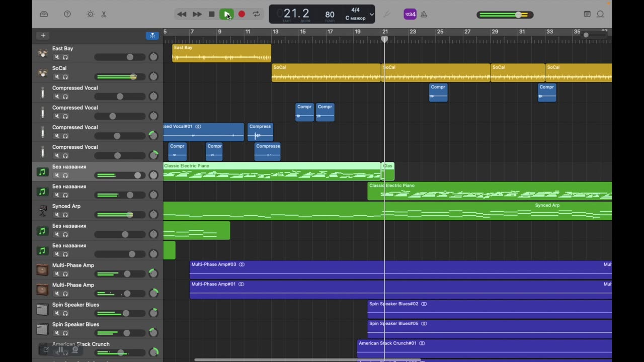This screenshot has width=644, height=362.
Task: Select the Multi-Phase Amp#01 region
Action: tap(400, 289)
